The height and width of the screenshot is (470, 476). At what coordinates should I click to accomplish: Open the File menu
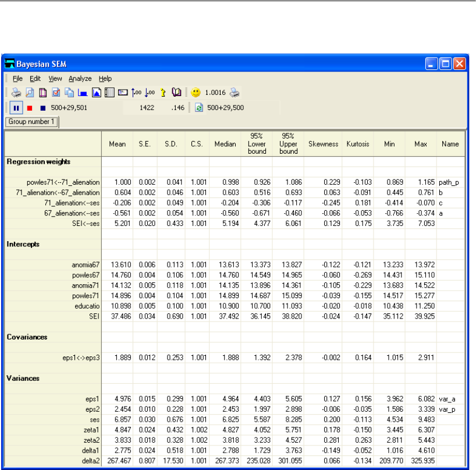[17, 79]
